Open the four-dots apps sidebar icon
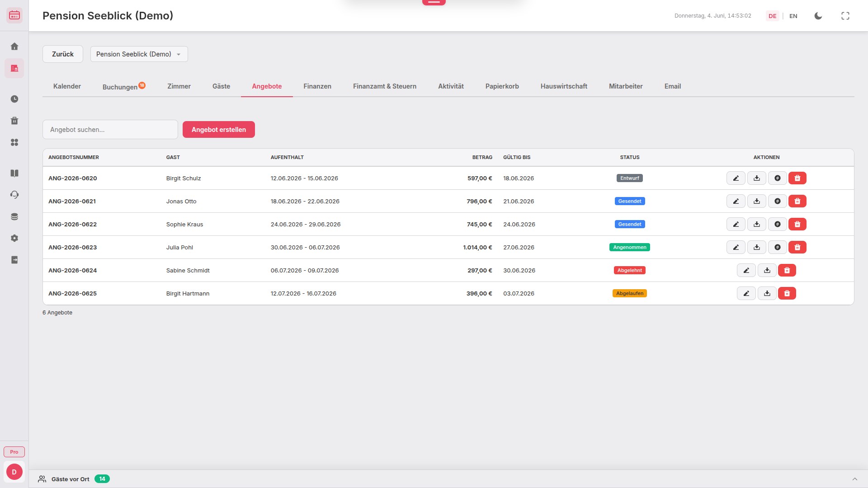The height and width of the screenshot is (488, 868). click(x=14, y=142)
